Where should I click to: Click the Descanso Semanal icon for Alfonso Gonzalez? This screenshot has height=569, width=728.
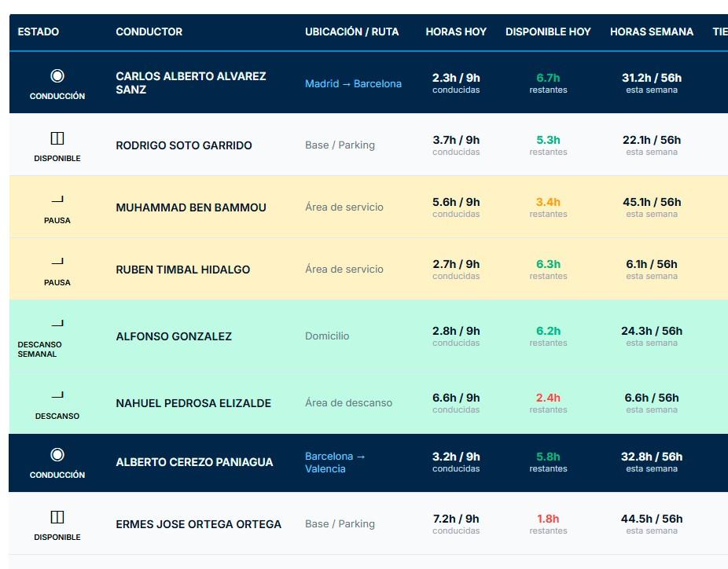(x=57, y=324)
